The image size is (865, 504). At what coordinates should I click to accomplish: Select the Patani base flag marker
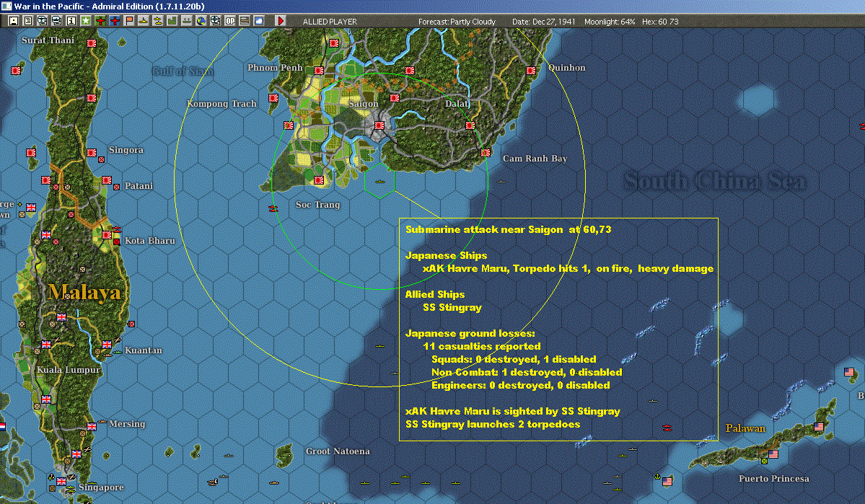[x=107, y=180]
